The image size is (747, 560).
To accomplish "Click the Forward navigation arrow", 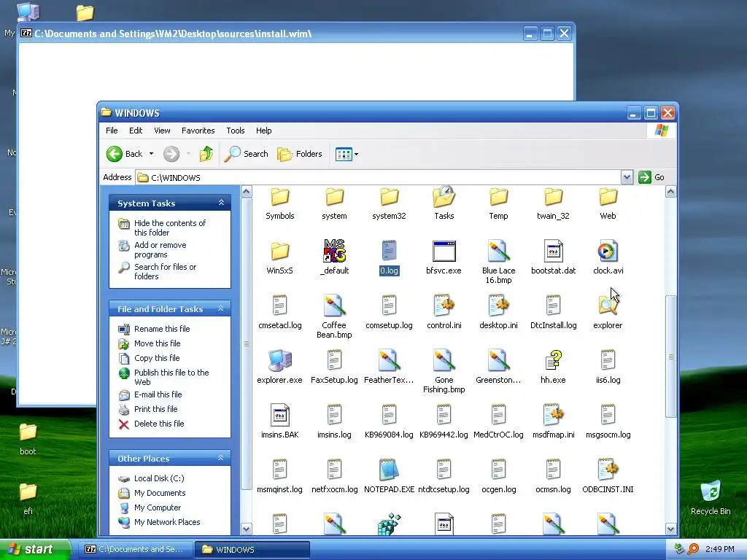I will coord(171,154).
